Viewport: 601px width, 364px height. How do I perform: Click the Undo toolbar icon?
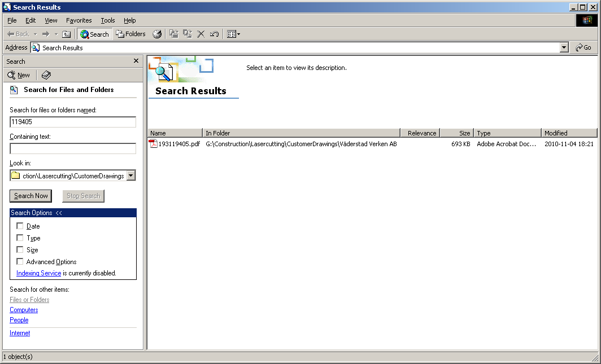pyautogui.click(x=214, y=34)
